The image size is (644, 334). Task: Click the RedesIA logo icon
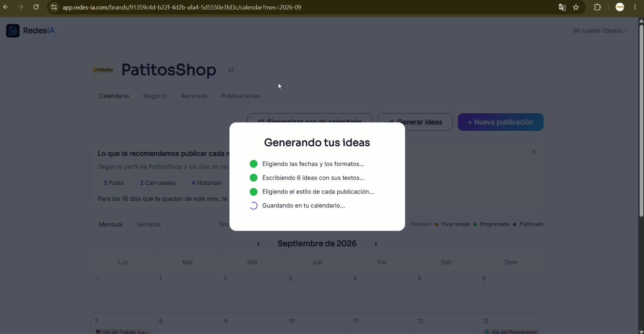13,31
